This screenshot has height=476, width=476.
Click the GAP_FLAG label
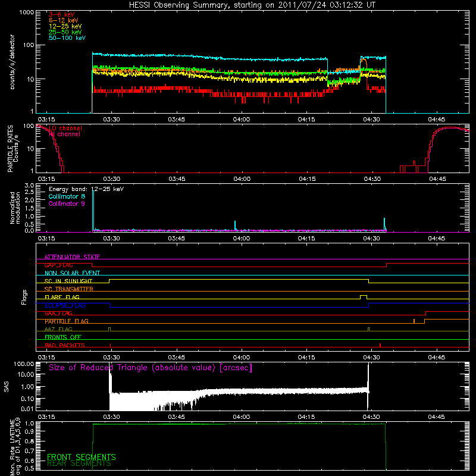tap(58, 265)
